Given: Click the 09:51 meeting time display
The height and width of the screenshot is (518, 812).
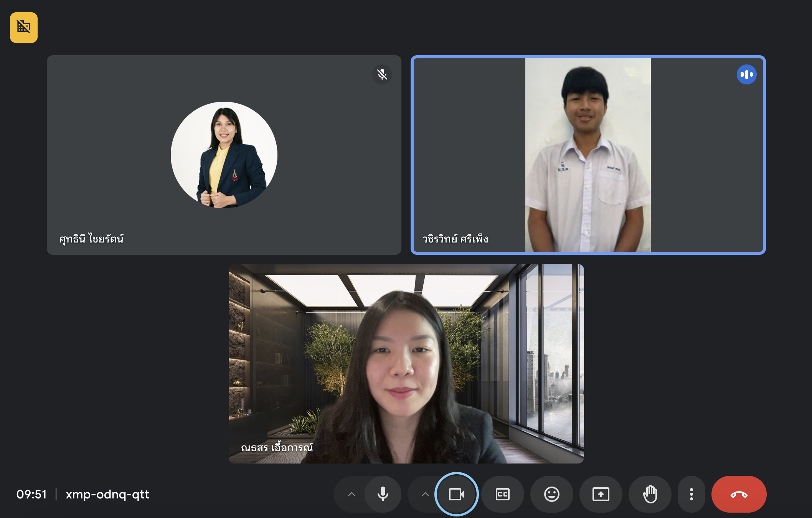Looking at the screenshot, I should click(x=31, y=494).
